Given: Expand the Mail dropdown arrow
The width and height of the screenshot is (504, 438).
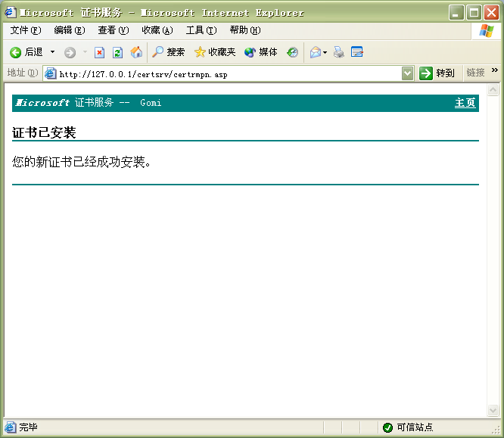Looking at the screenshot, I should tap(325, 52).
